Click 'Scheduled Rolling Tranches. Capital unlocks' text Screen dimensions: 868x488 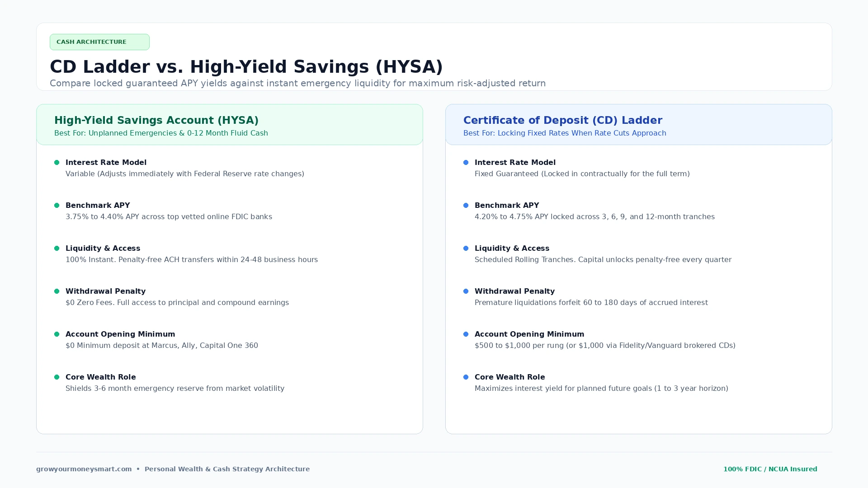point(603,260)
